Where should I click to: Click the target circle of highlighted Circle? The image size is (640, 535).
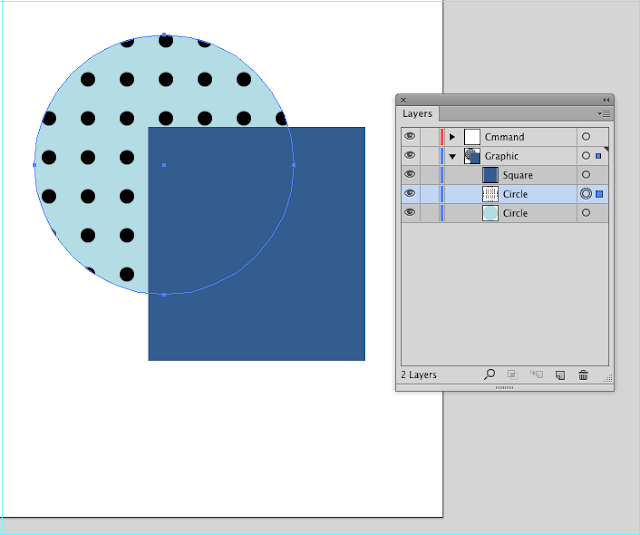point(586,194)
